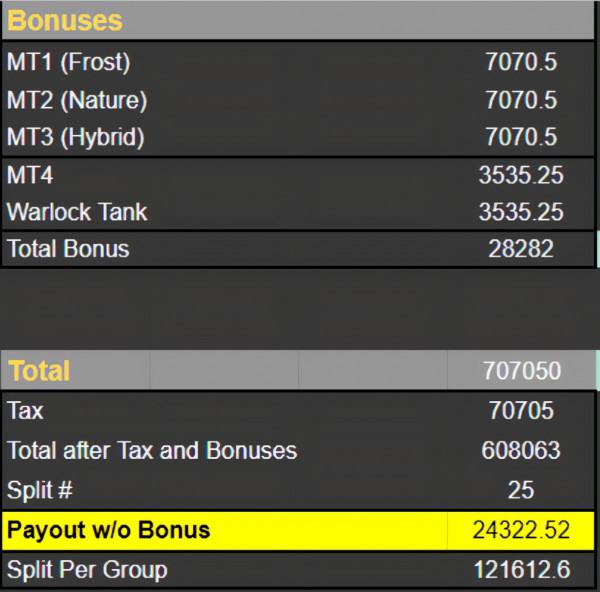Select the Split Per Group value 121612.6
The image size is (600, 592).
click(520, 570)
